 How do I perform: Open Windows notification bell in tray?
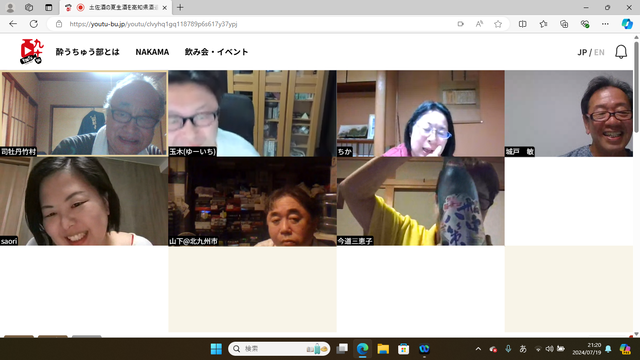tap(608, 349)
